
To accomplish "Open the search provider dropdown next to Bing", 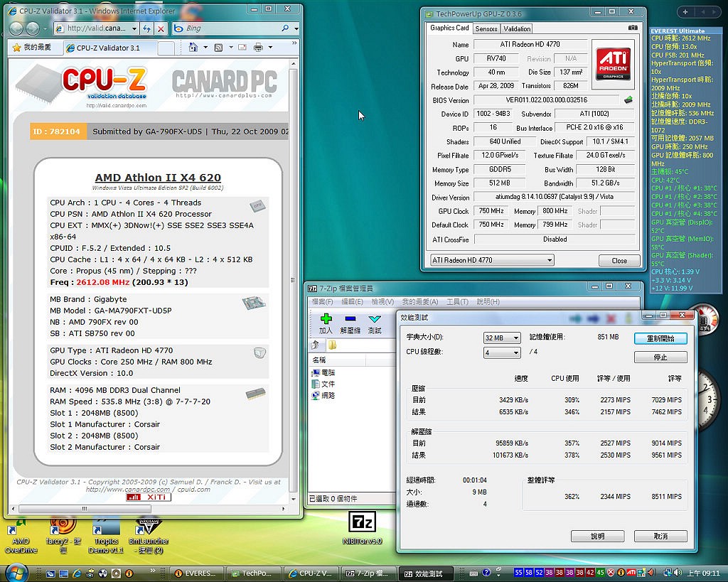I will point(296,28).
